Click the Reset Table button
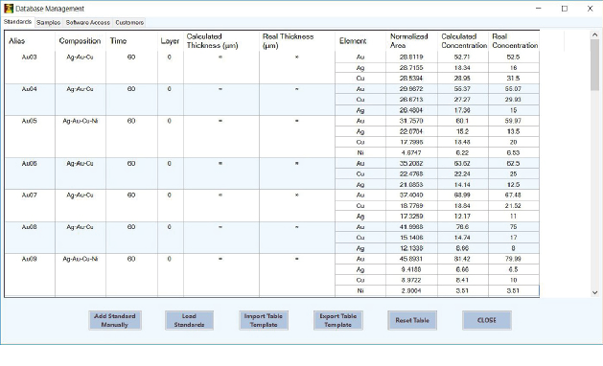 412,320
